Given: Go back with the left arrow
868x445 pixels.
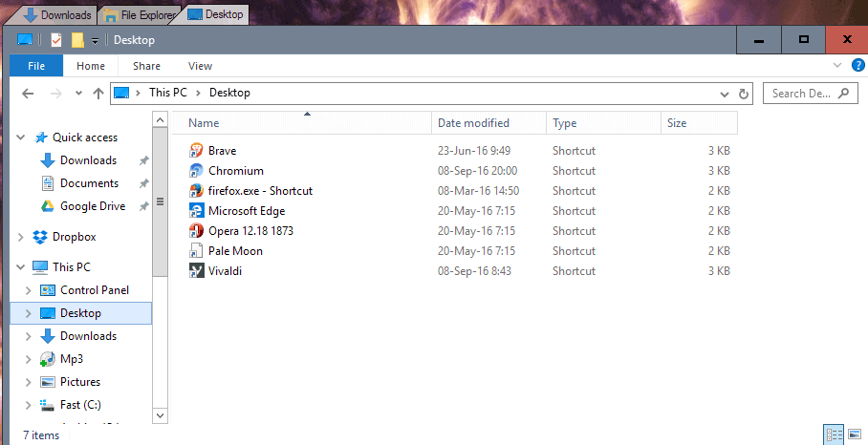Looking at the screenshot, I should click(28, 94).
